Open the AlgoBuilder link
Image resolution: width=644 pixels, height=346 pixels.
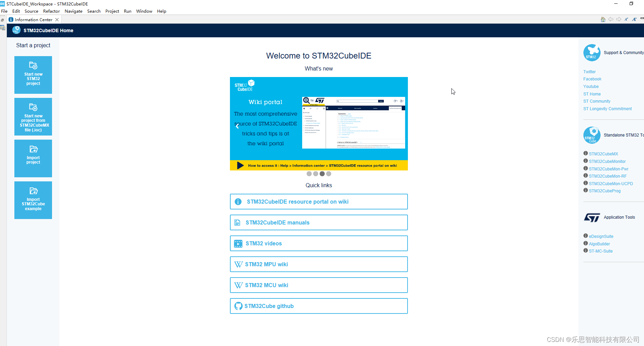point(599,244)
